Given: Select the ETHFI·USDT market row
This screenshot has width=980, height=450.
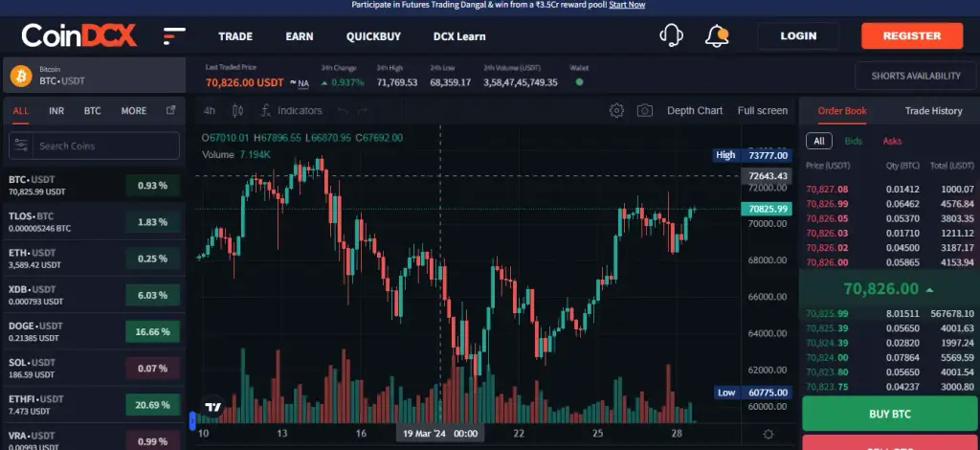Looking at the screenshot, I should pos(94,404).
